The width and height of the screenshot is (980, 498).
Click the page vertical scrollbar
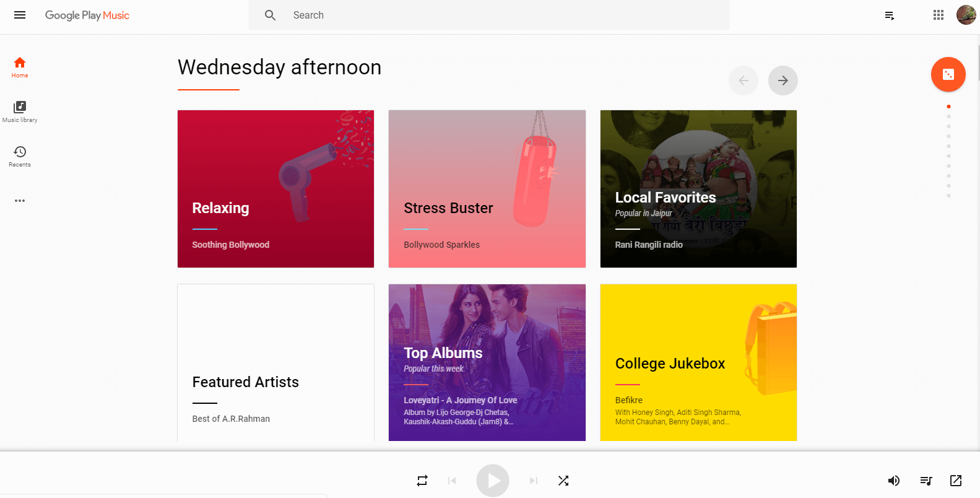point(978,62)
